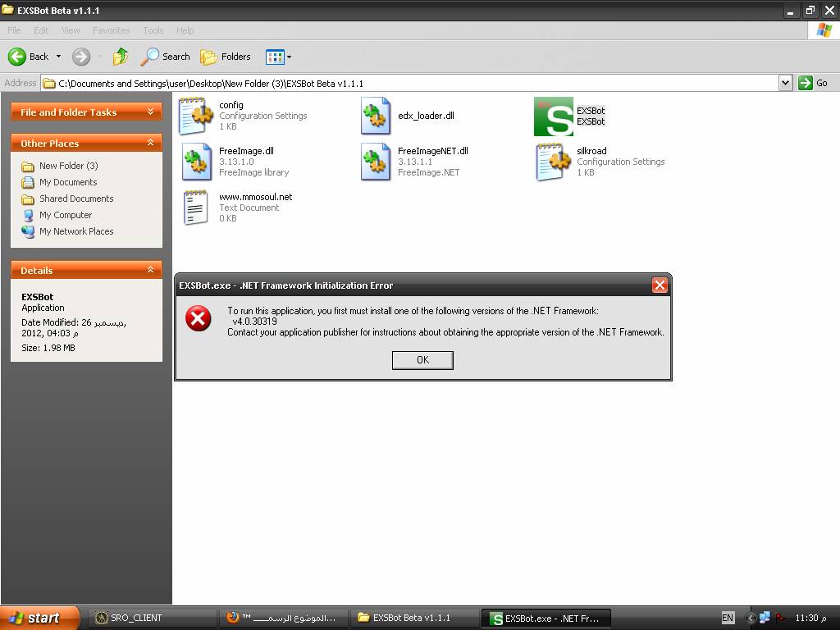This screenshot has height=630, width=840.
Task: Select the config file name text
Action: point(231,105)
